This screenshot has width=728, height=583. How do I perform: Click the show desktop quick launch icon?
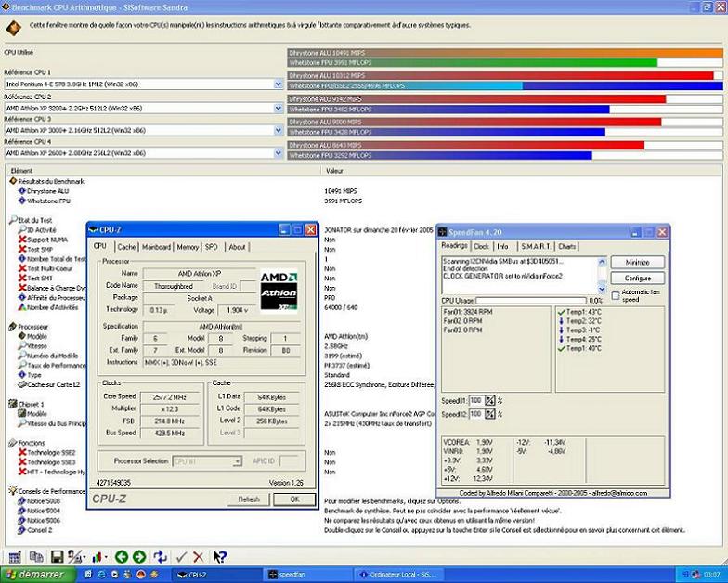[x=88, y=575]
